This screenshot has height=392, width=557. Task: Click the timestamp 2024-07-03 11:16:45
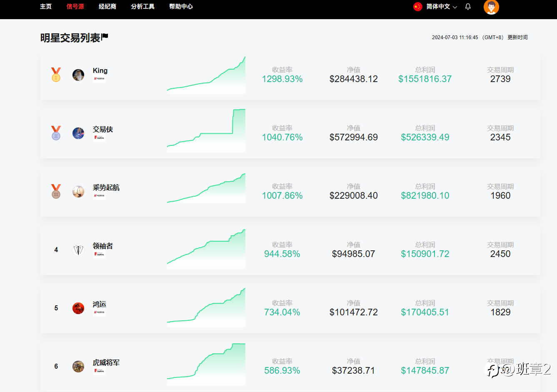pos(455,37)
